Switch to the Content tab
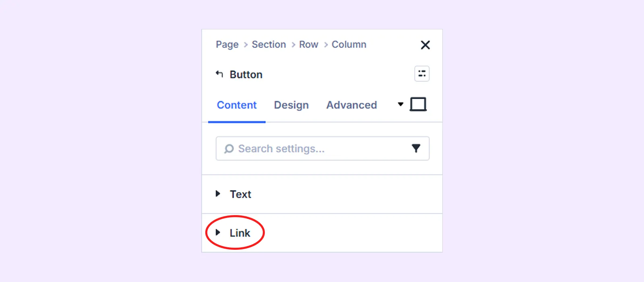 pyautogui.click(x=237, y=105)
